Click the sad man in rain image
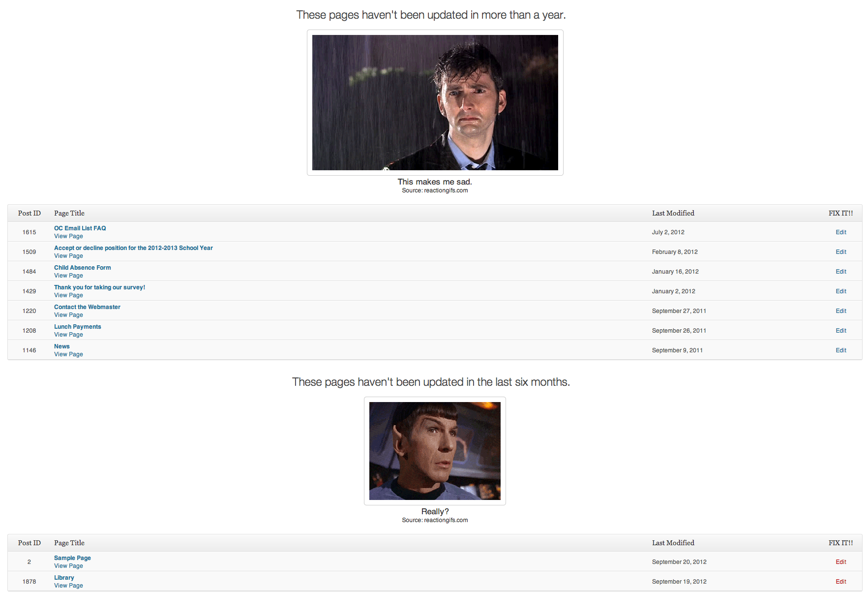868x592 pixels. coord(435,102)
